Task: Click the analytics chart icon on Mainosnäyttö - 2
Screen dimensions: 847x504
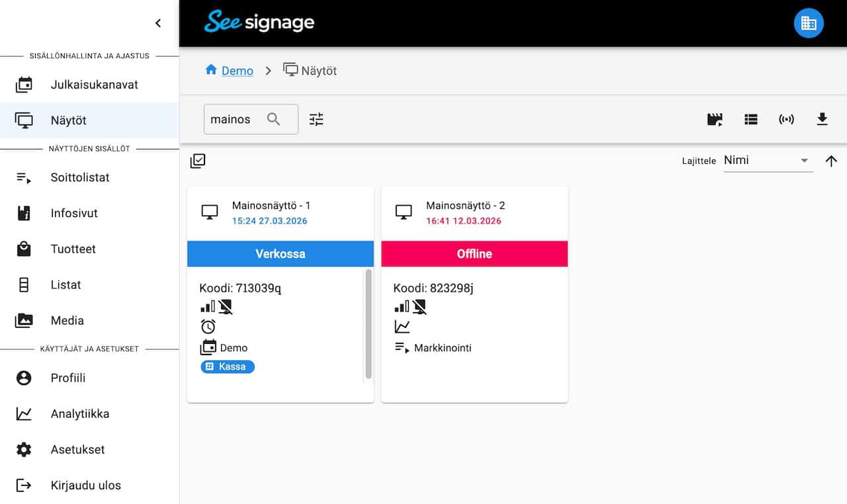Action: pyautogui.click(x=402, y=327)
